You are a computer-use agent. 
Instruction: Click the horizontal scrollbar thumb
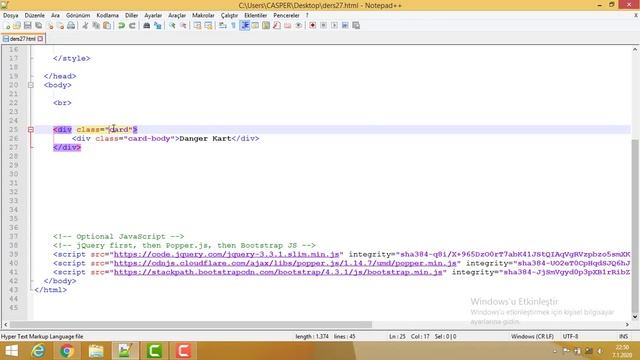click(x=191, y=324)
